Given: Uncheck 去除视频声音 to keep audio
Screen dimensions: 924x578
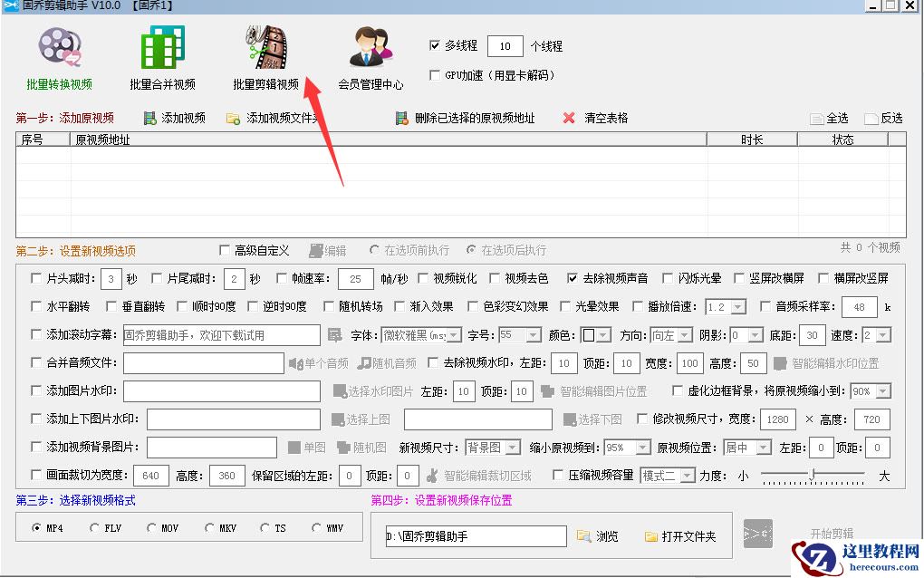Looking at the screenshot, I should (574, 278).
